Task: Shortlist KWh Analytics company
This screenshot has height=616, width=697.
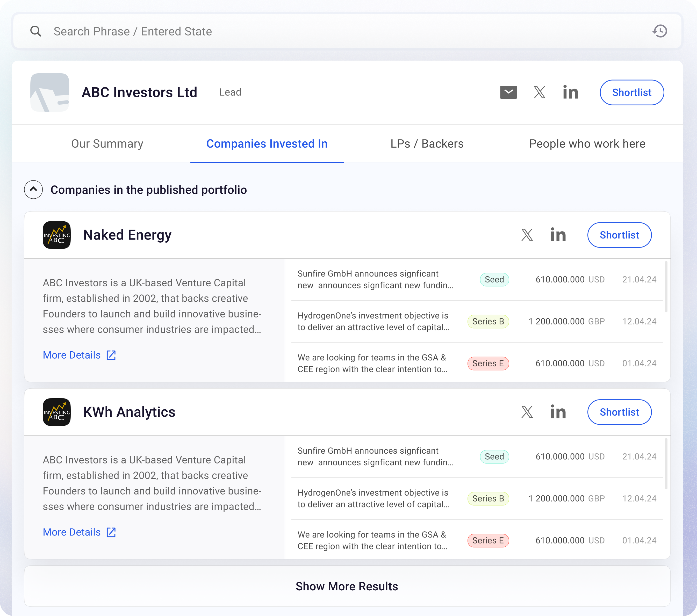Action: click(619, 412)
